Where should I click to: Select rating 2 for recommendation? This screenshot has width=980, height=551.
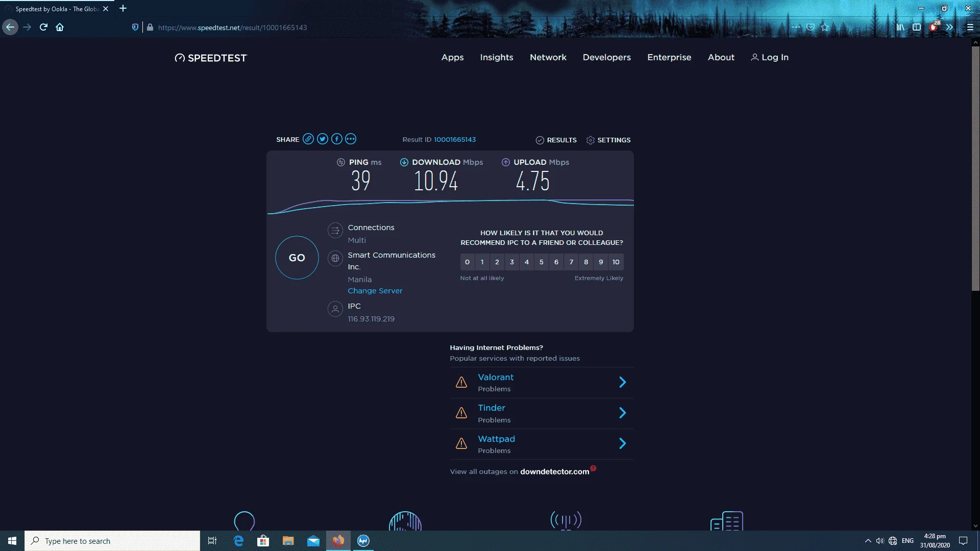(497, 262)
